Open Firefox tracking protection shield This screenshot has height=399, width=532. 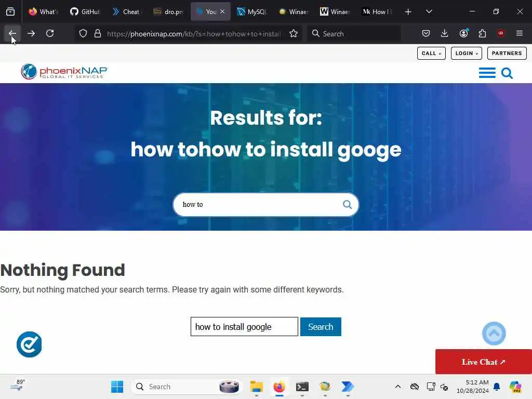pyautogui.click(x=83, y=33)
